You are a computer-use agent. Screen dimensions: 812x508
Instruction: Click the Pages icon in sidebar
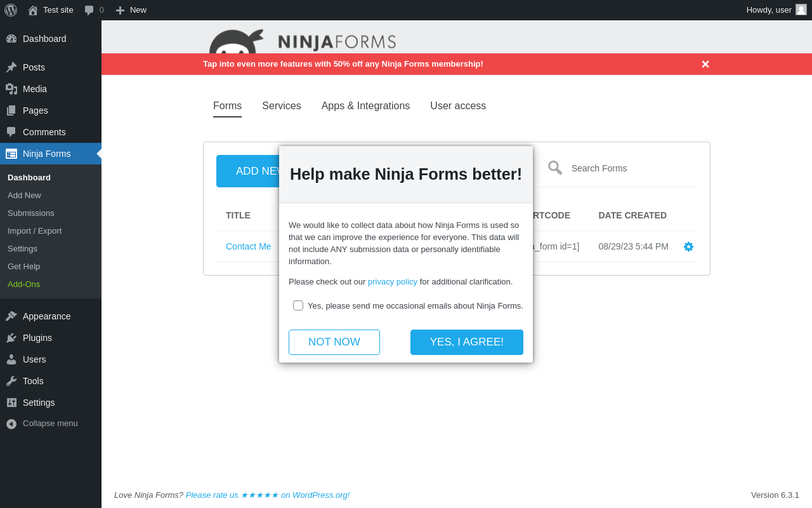11,110
